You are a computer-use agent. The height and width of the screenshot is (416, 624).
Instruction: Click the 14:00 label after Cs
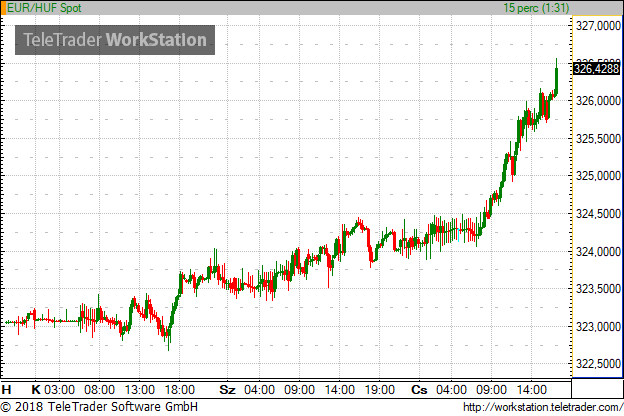[x=531, y=389]
